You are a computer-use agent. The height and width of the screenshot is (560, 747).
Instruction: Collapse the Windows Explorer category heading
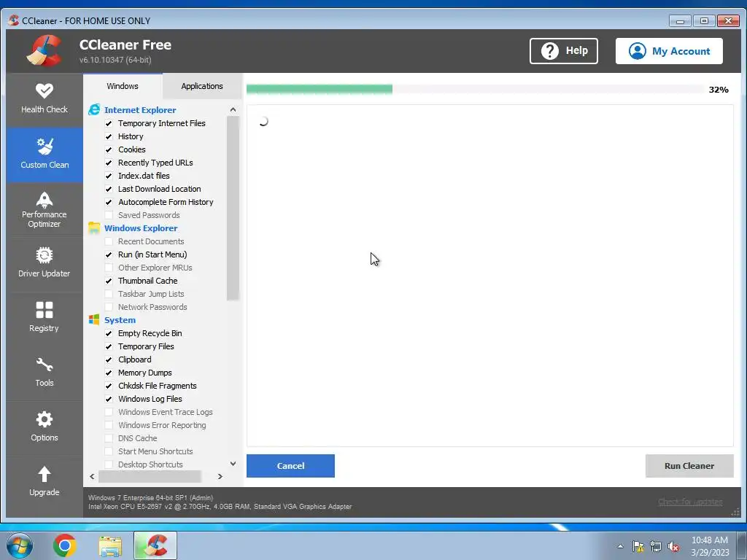pos(141,228)
